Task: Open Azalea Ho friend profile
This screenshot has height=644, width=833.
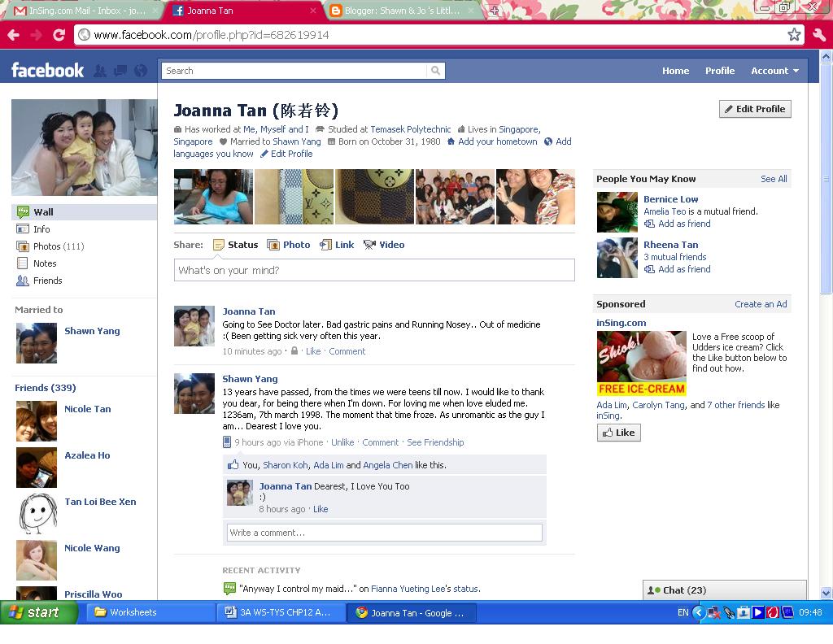Action: point(87,455)
